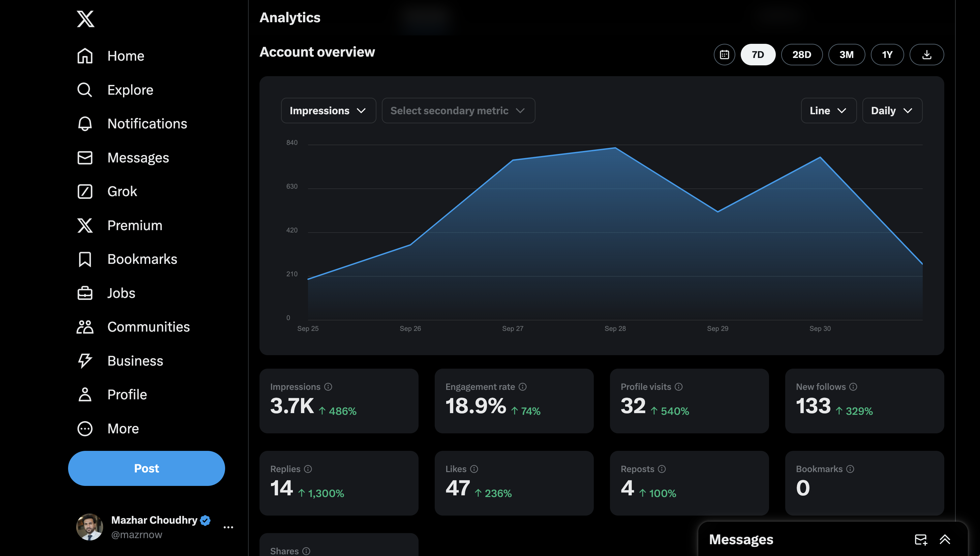
Task: Click the Sep 26 axis label
Action: (x=410, y=329)
